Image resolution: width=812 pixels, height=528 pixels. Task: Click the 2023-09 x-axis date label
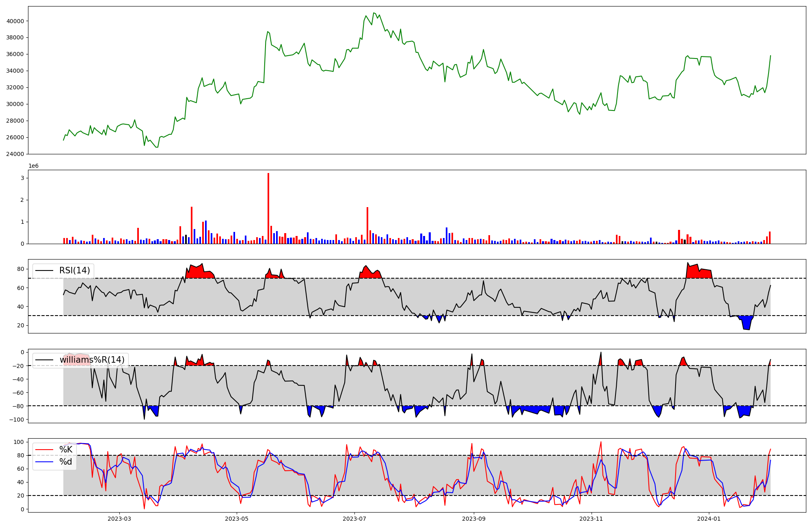474,519
